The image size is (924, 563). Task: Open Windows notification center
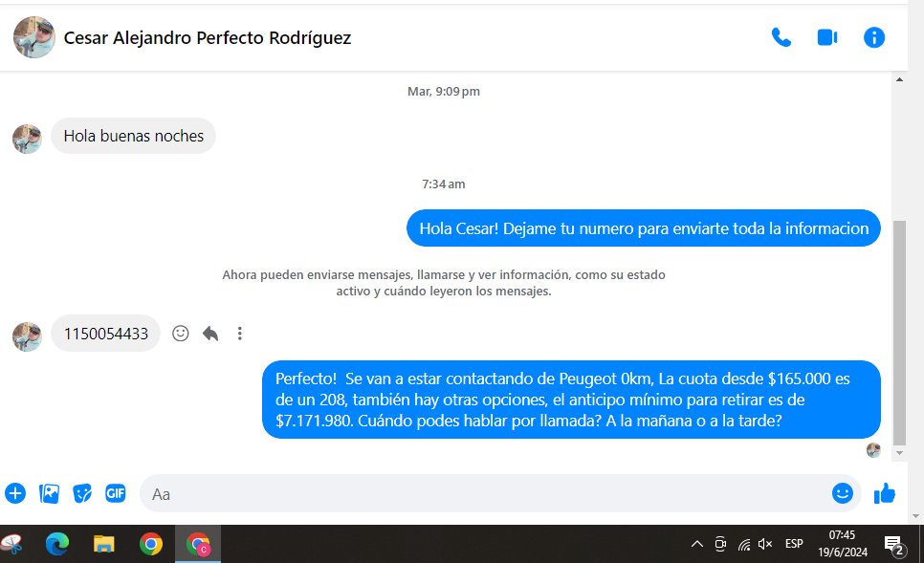pyautogui.click(x=894, y=544)
